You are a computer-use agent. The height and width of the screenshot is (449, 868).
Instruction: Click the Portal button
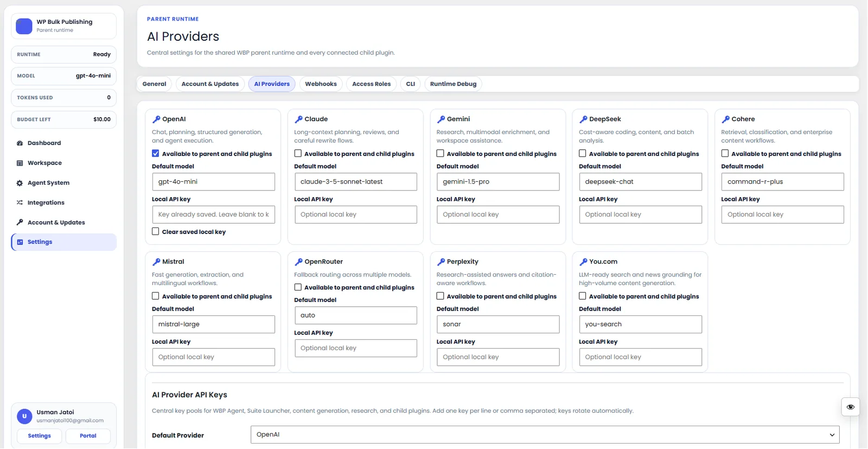tap(88, 436)
